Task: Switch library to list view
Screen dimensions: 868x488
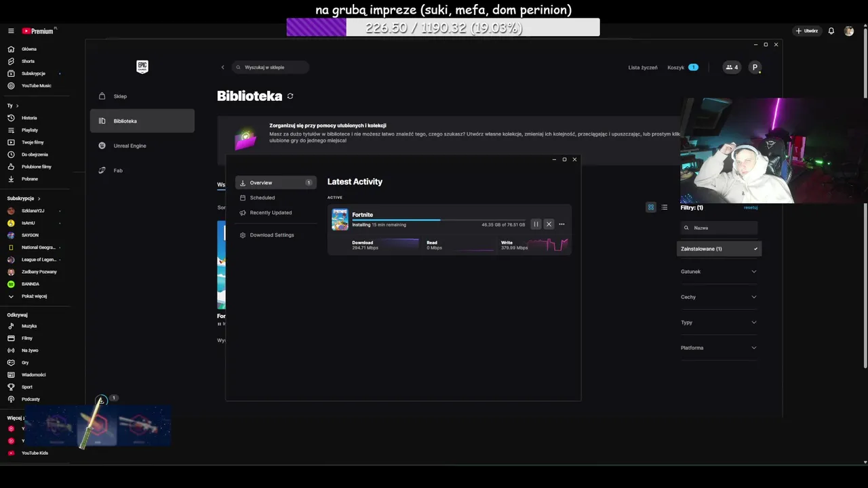Action: tap(665, 207)
